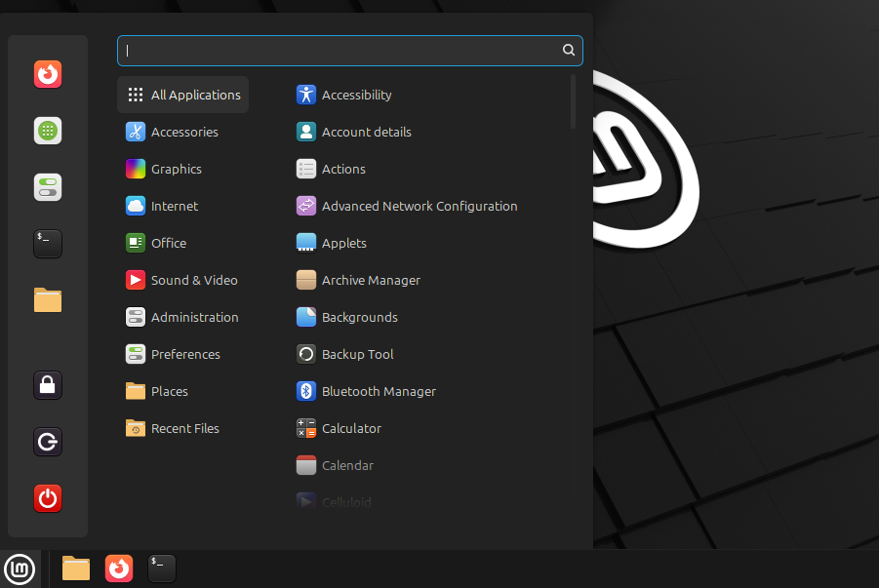
Task: Open System Settings from the sidebar
Action: point(47,186)
